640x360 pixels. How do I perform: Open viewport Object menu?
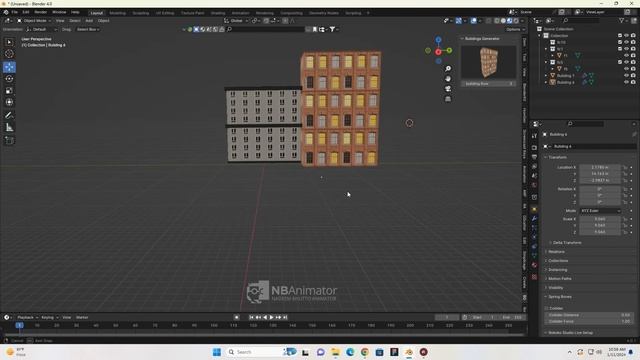[x=103, y=20]
